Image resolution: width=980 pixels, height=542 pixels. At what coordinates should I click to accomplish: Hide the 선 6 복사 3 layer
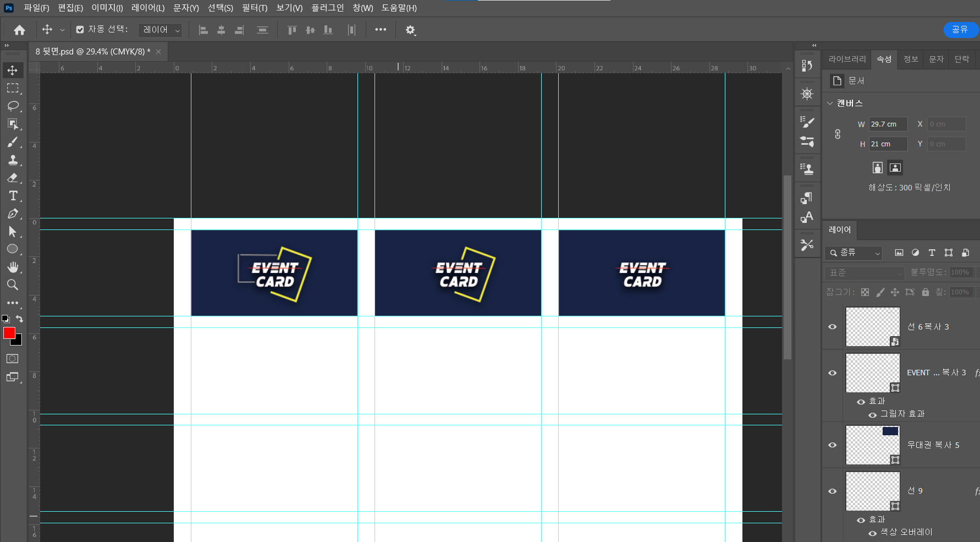pyautogui.click(x=833, y=327)
